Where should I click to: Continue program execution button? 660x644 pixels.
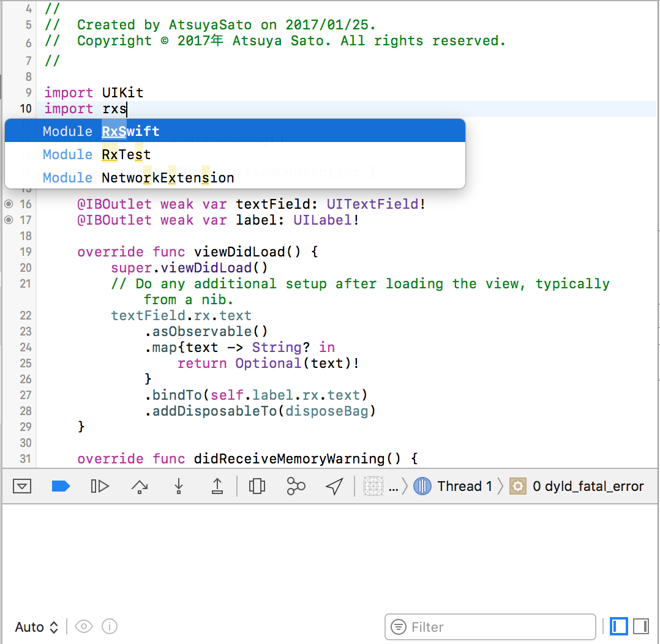pyautogui.click(x=100, y=486)
